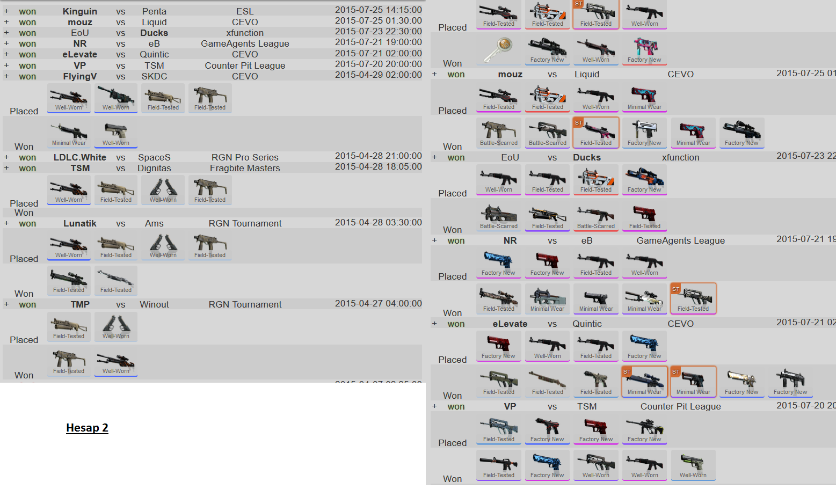836x504 pixels.
Task: Select Well-Worn Dual Berettas in TSM vs Dignitas bet
Action: point(163,190)
